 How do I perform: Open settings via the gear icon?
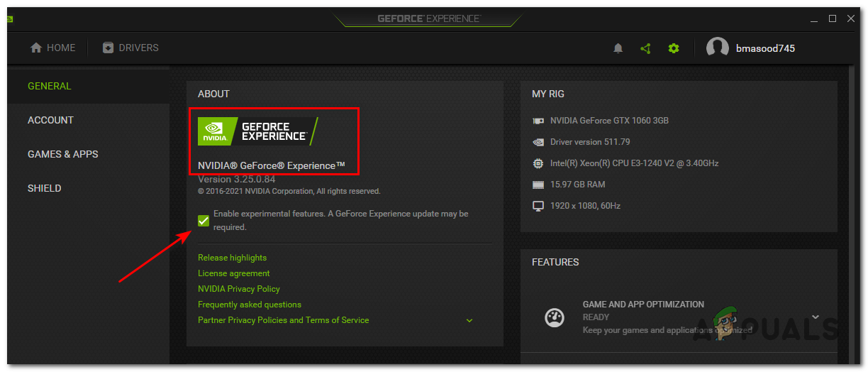673,48
